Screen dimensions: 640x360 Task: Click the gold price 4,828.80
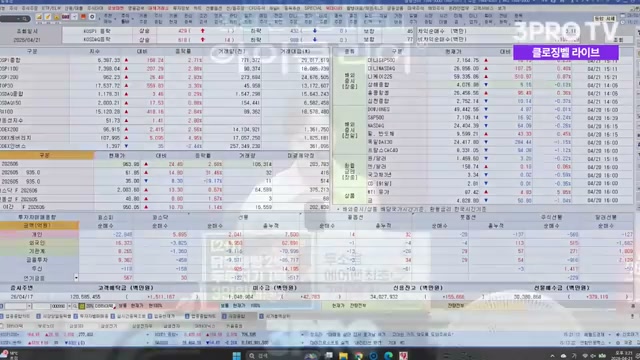(x=469, y=200)
